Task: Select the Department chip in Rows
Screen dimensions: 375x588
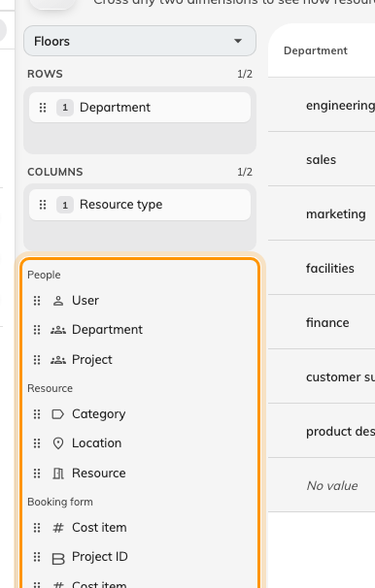Action: point(140,108)
